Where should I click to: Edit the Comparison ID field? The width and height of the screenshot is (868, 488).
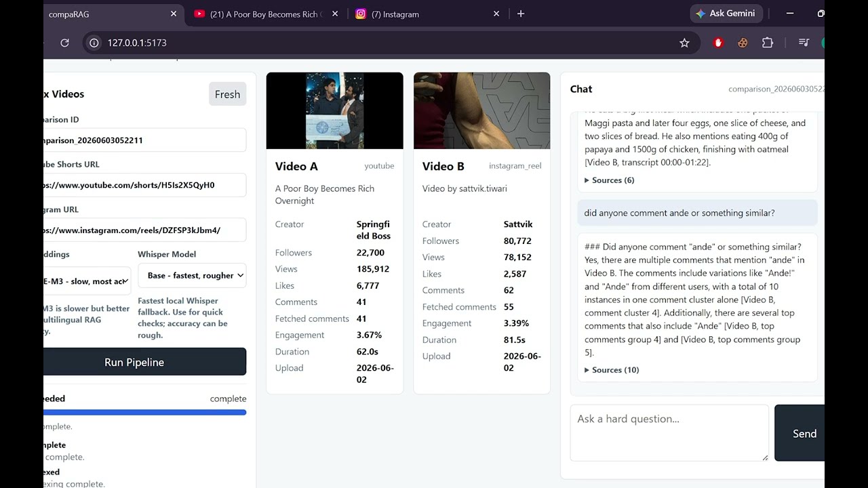click(x=144, y=140)
